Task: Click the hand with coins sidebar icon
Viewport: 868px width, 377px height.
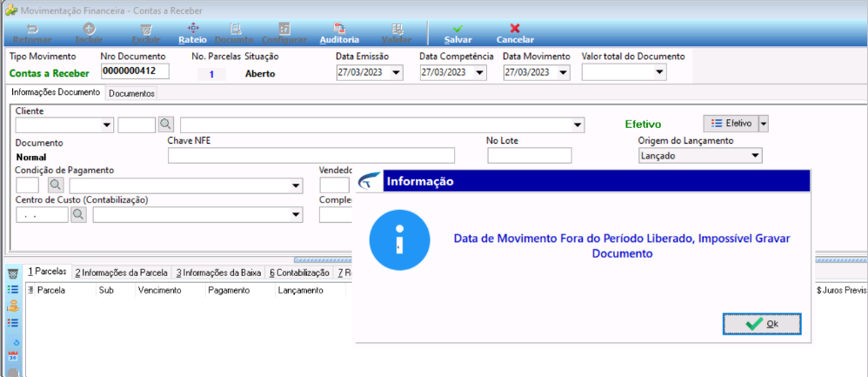Action: pos(13,305)
